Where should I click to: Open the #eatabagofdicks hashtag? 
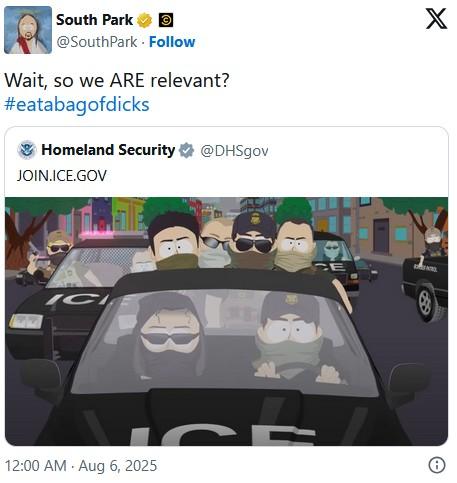77,105
